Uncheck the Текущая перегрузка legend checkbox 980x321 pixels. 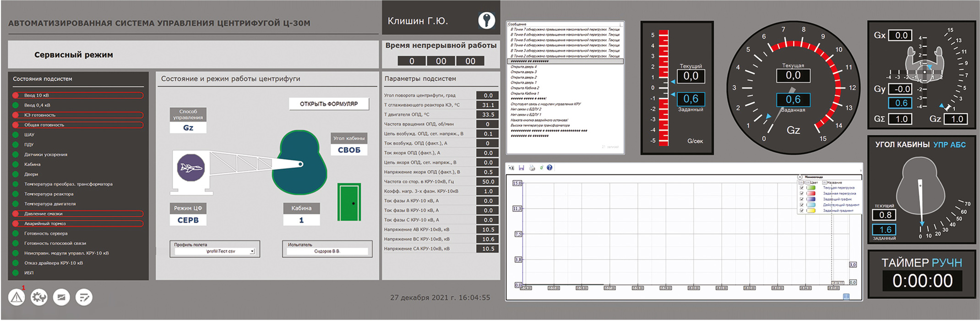[x=801, y=188]
